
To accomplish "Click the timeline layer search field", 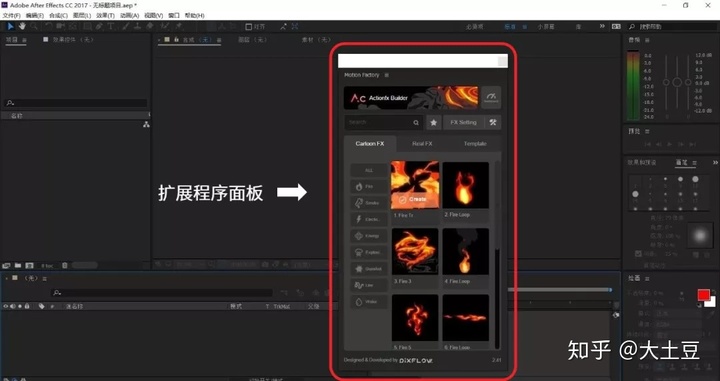I will (162, 292).
